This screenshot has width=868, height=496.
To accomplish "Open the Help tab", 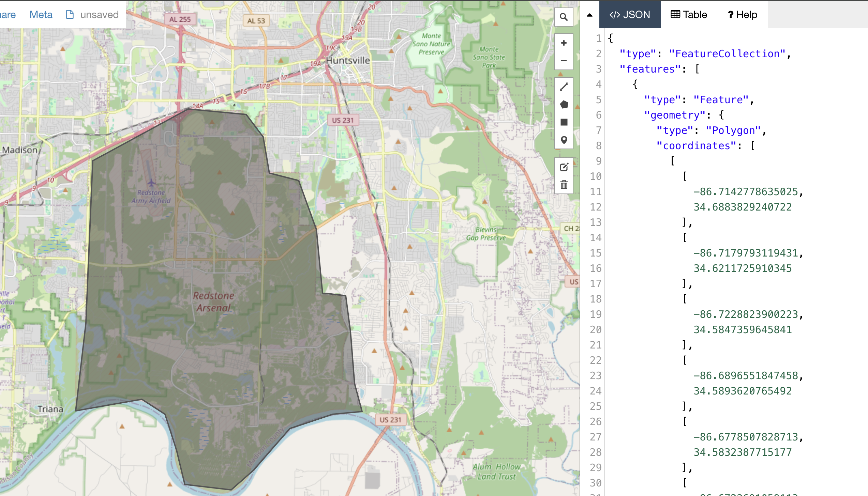I will 742,15.
